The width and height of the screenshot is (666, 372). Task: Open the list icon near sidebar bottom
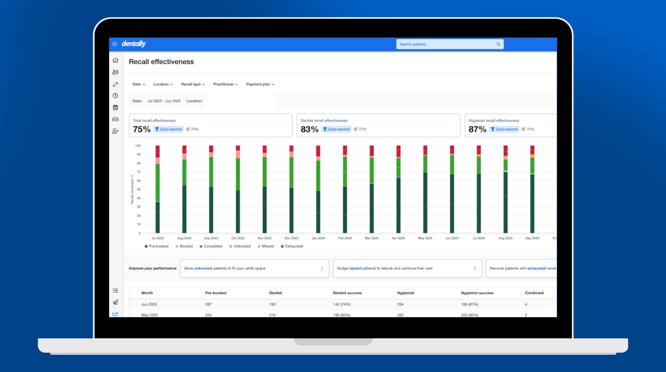[115, 290]
